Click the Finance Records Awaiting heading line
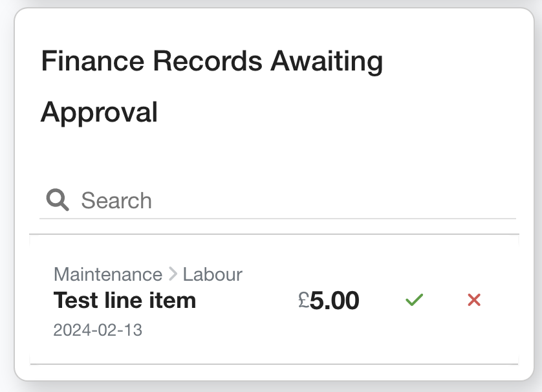This screenshot has width=542, height=392. (212, 62)
